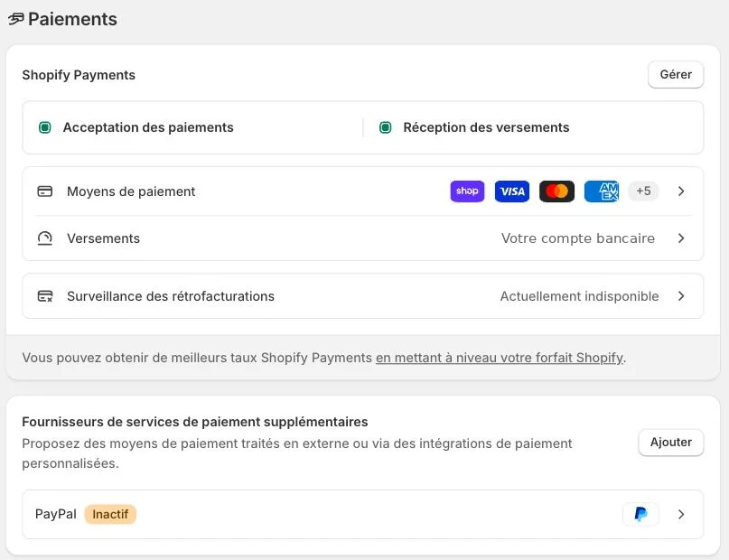The height and width of the screenshot is (560, 729).
Task: Click the 'PayPal' provider name
Action: click(56, 514)
